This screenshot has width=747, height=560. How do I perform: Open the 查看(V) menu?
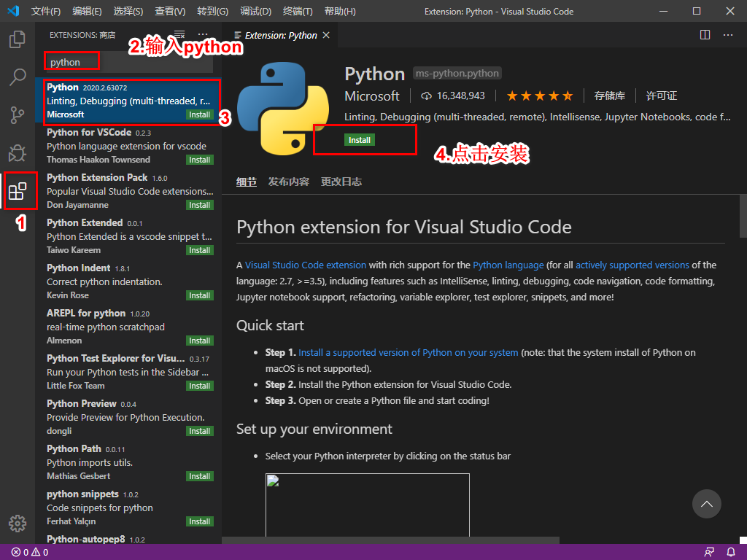click(x=170, y=11)
